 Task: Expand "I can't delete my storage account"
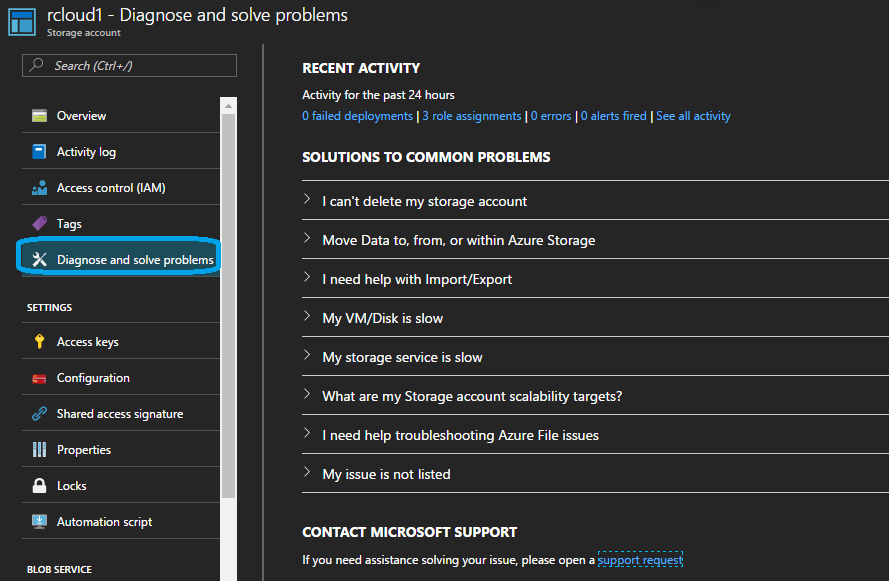(x=424, y=201)
